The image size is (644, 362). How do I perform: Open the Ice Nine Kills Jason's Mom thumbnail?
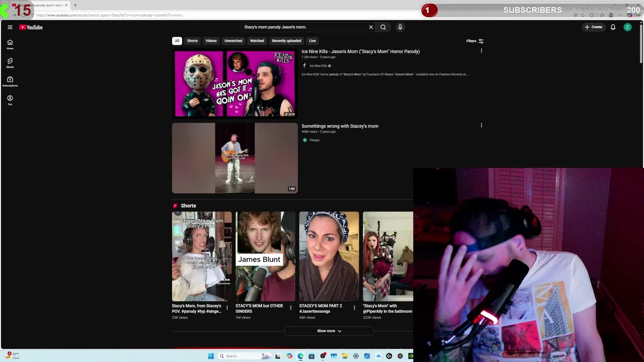234,83
